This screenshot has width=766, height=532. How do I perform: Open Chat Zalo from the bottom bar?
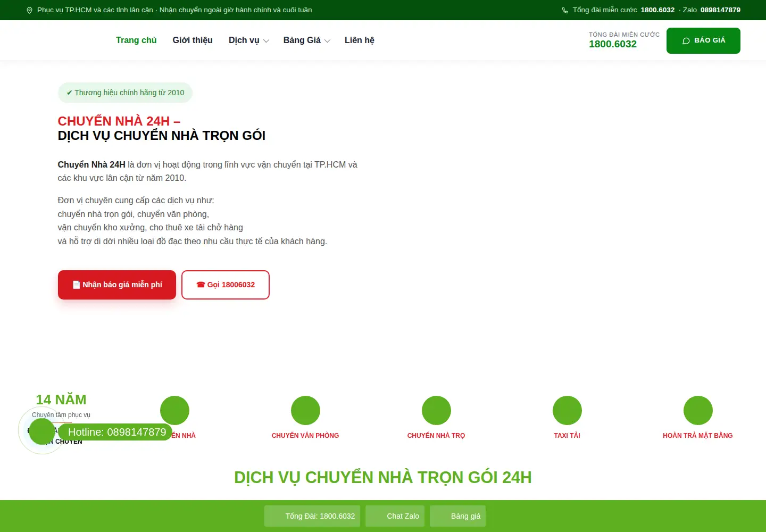tap(395, 516)
